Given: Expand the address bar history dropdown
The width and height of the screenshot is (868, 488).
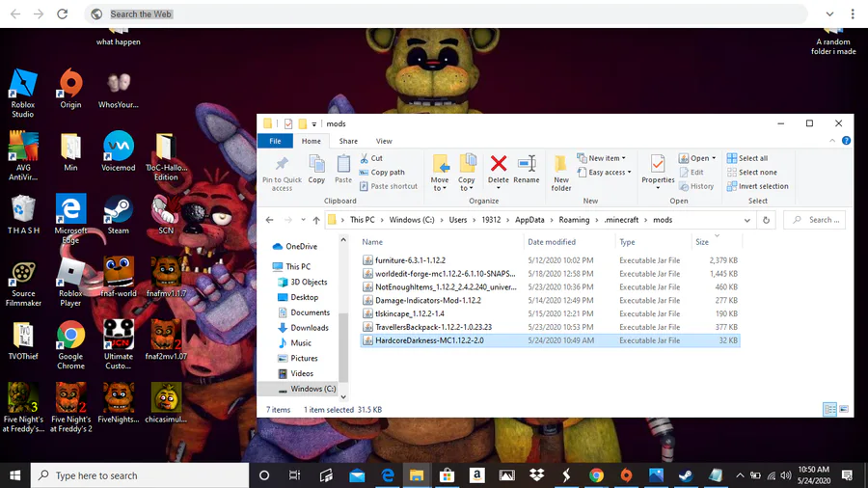Looking at the screenshot, I should point(746,220).
